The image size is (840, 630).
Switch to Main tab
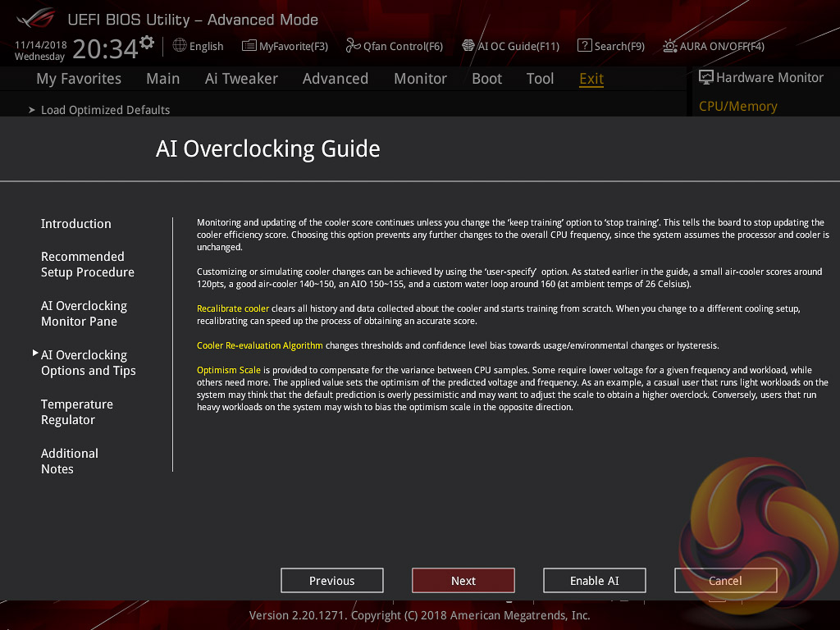pos(163,79)
